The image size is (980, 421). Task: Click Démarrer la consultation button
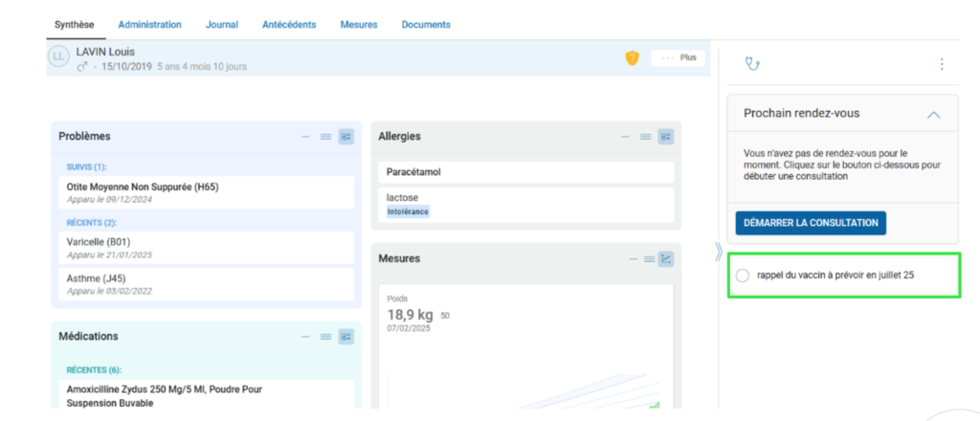(811, 223)
